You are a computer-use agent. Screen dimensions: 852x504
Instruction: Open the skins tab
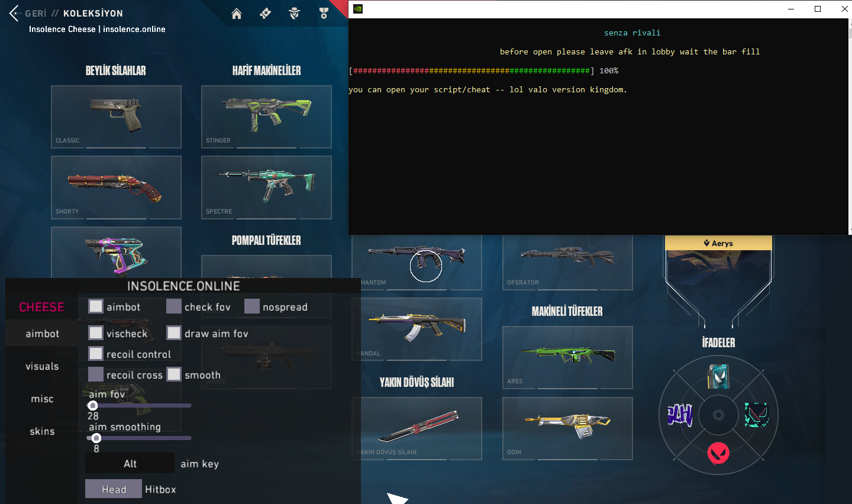(42, 431)
